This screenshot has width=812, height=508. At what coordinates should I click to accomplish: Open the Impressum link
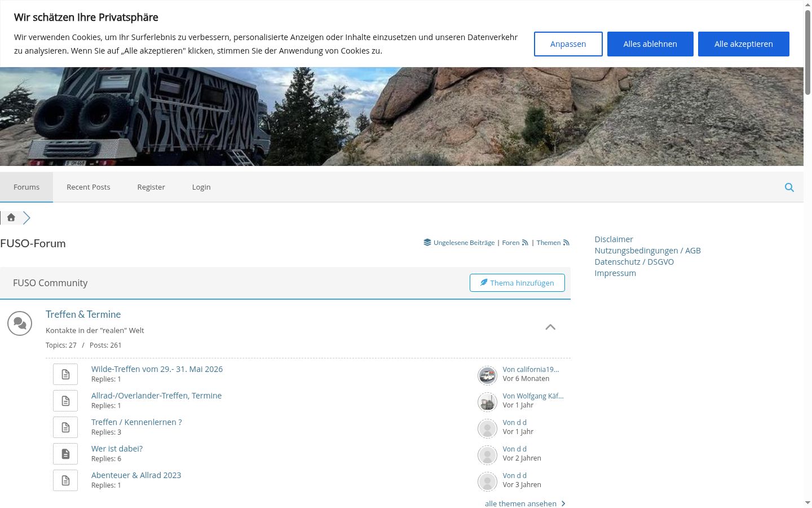(x=615, y=273)
